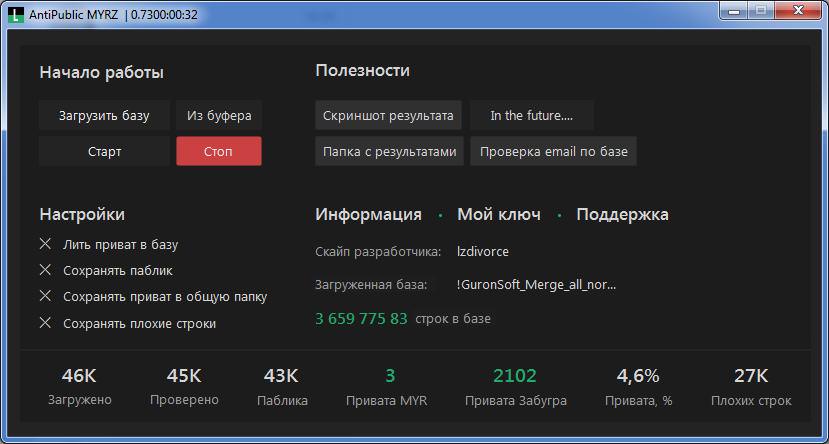
Task: Toggle 'Сохранять приват в общую папку' setting
Action: tap(45, 296)
